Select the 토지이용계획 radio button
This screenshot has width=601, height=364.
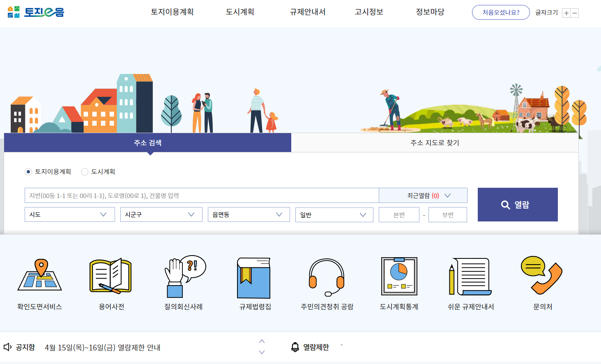28,172
